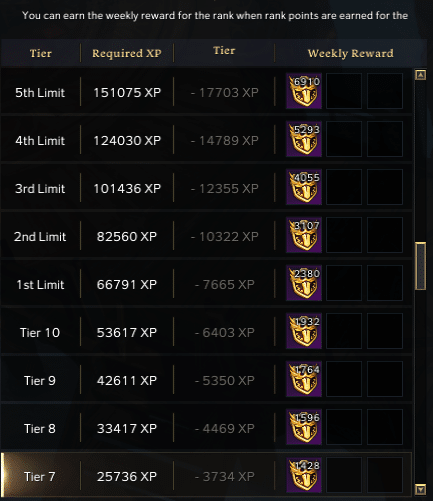Click the scrollbar up arrow button

[x=420, y=75]
